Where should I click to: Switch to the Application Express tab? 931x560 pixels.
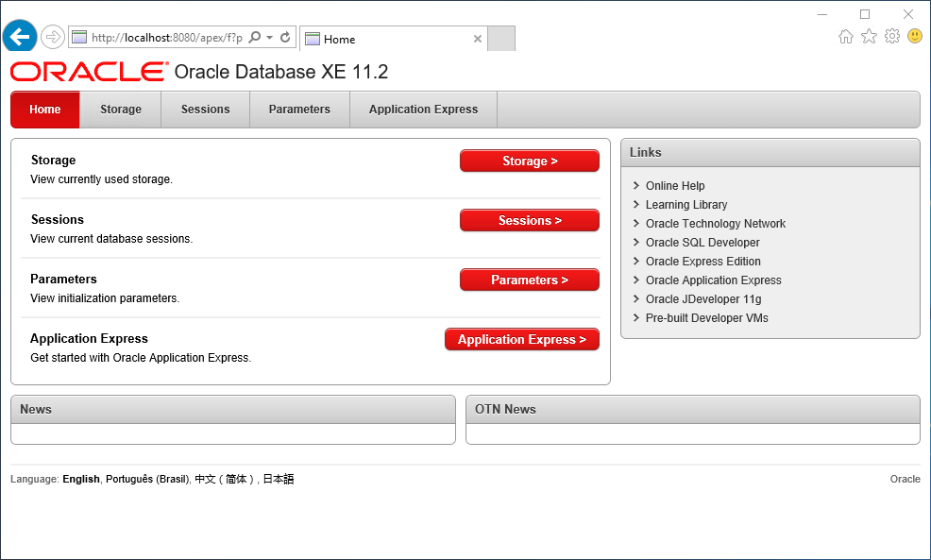pos(423,110)
